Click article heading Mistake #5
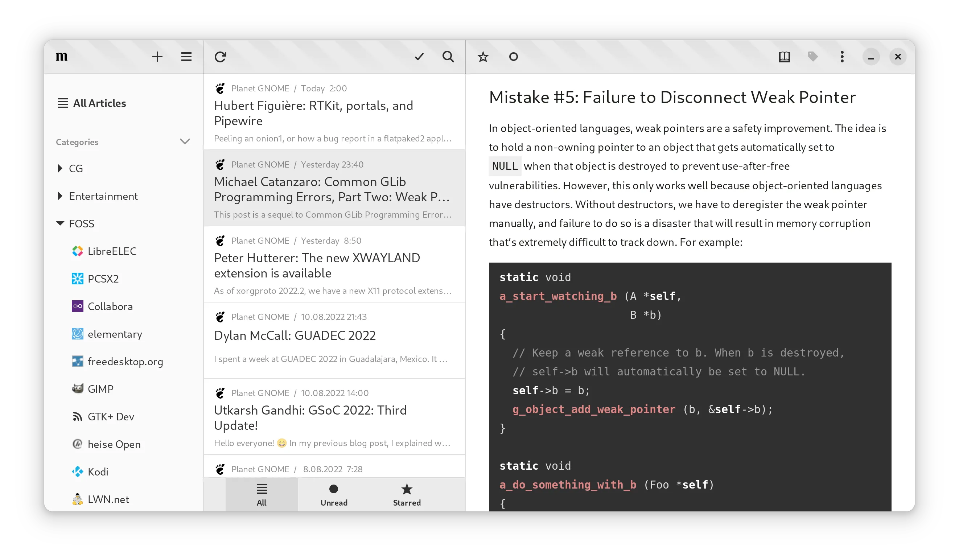 (x=672, y=98)
